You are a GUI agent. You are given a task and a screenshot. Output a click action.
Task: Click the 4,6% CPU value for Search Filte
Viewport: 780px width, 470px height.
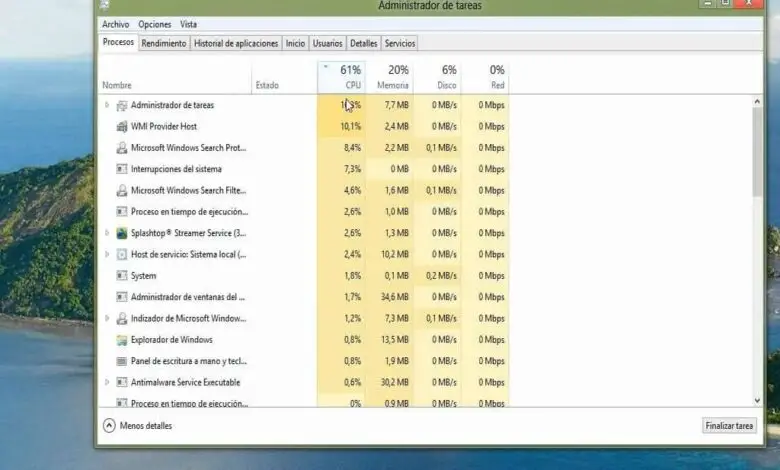[x=352, y=190]
